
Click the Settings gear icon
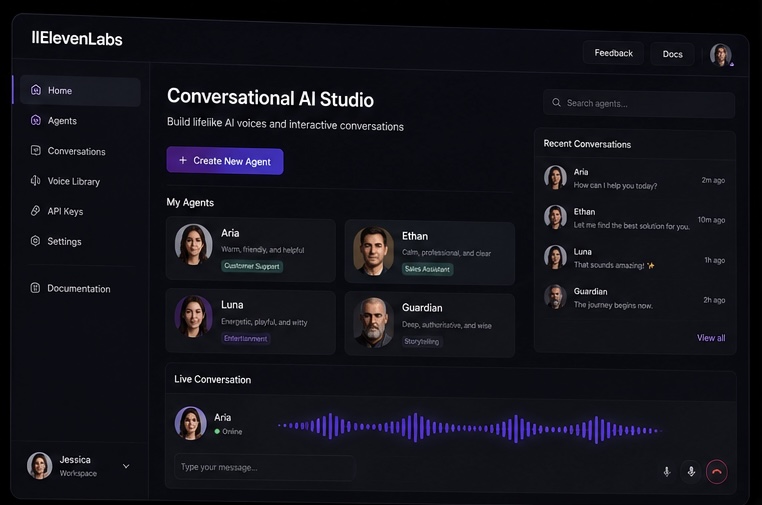tap(35, 241)
